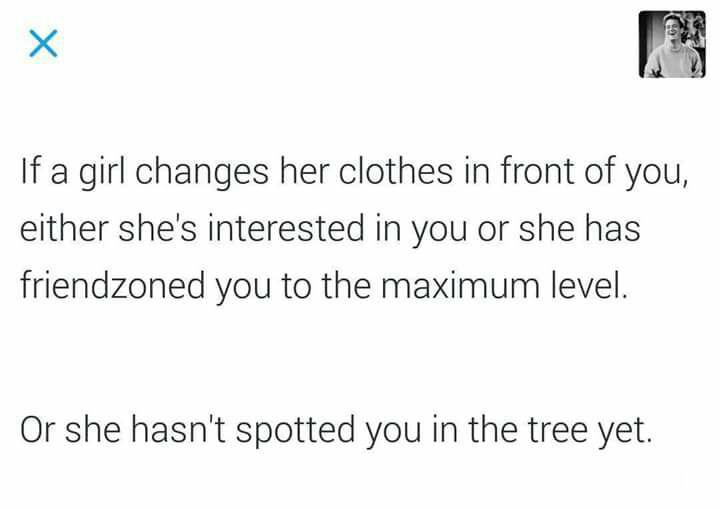Click the word "maximum" in the third line
Screen dimensions: 720x509
(x=460, y=286)
